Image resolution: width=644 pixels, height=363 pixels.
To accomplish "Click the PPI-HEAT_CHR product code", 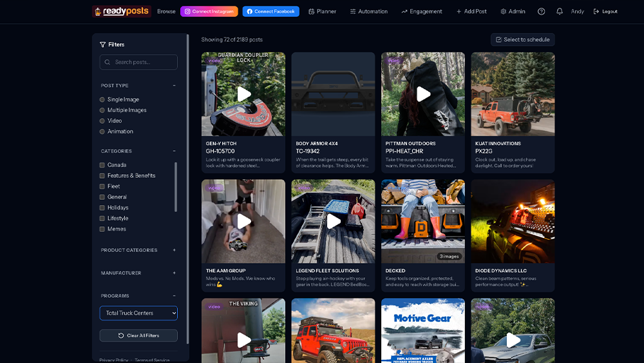I will [x=404, y=151].
